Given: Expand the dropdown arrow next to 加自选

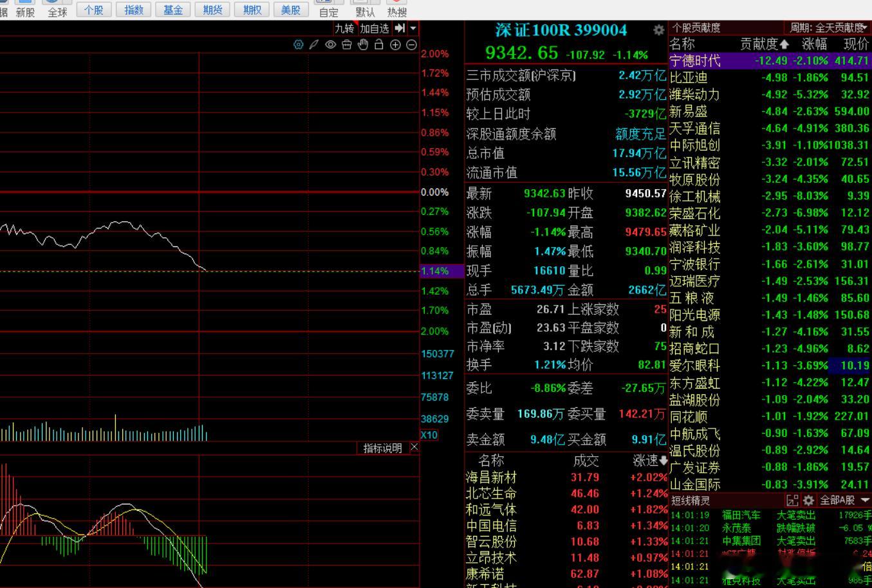Looking at the screenshot, I should (x=413, y=28).
